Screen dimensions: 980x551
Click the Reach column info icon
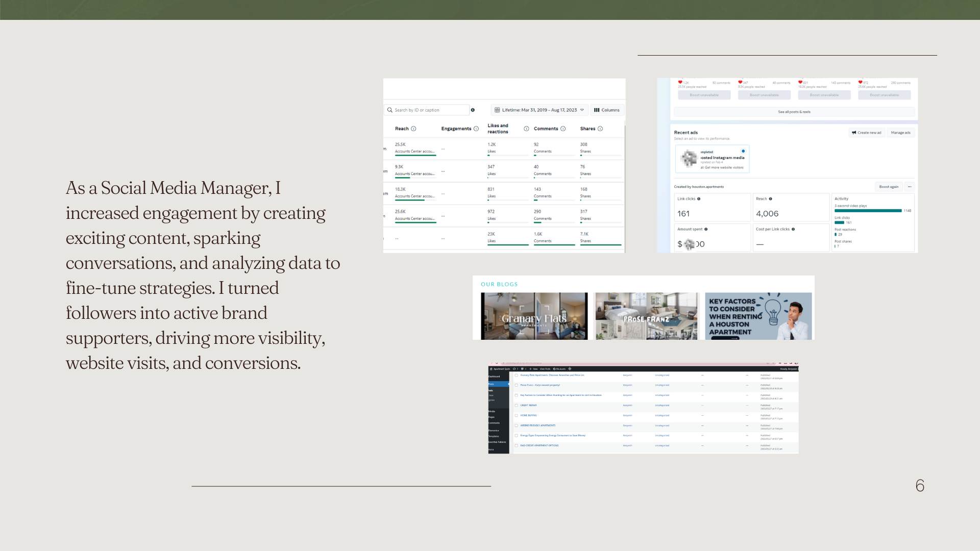[413, 129]
